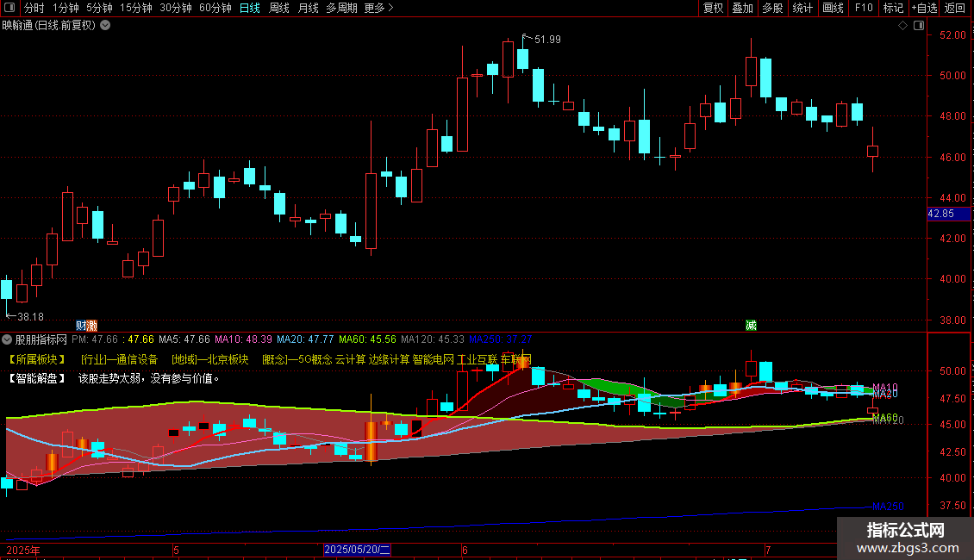Viewport: 974px width, 560px height.
Task: Open the 多周期 multi-period view
Action: 341,8
